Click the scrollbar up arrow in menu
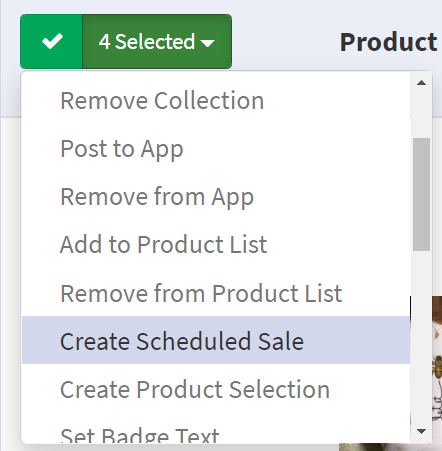442x451 pixels. tap(421, 83)
